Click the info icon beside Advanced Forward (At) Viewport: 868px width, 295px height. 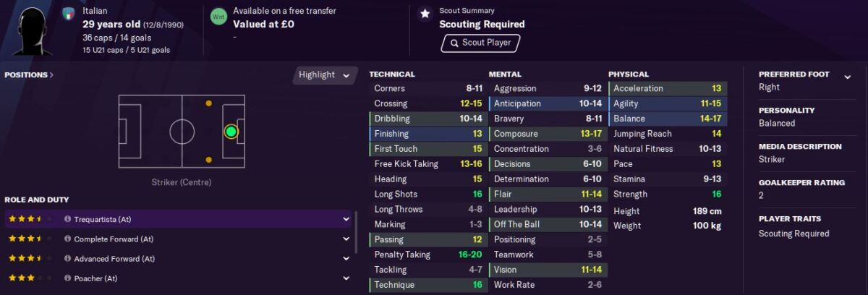(67, 259)
